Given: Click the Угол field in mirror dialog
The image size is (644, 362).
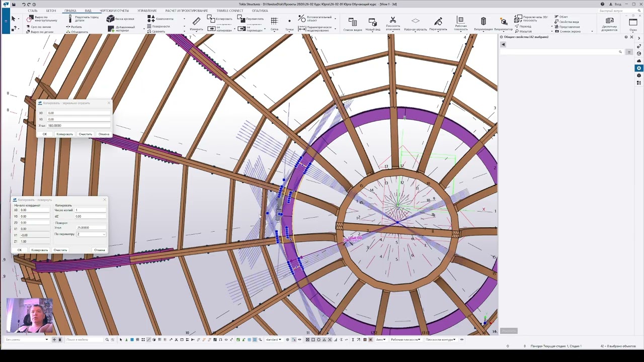Looking at the screenshot, I should click(78, 125).
